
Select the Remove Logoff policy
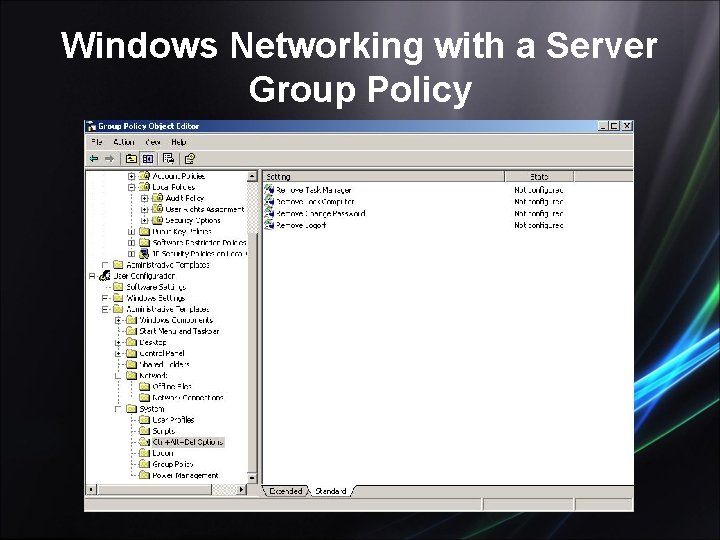click(x=301, y=225)
